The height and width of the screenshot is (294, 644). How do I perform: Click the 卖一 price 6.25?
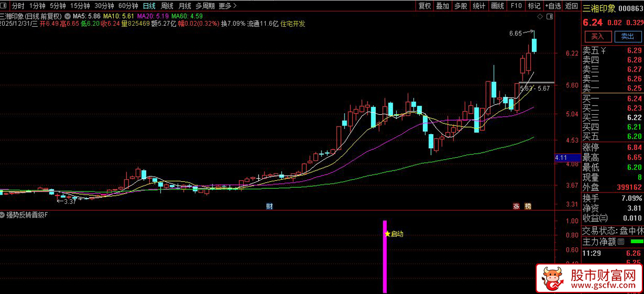(x=634, y=89)
